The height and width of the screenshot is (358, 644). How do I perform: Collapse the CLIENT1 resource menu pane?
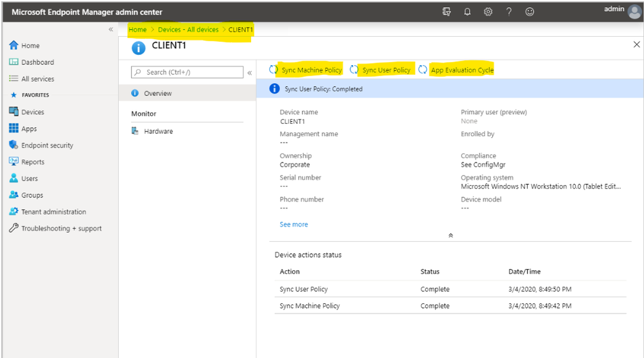pyautogui.click(x=250, y=73)
